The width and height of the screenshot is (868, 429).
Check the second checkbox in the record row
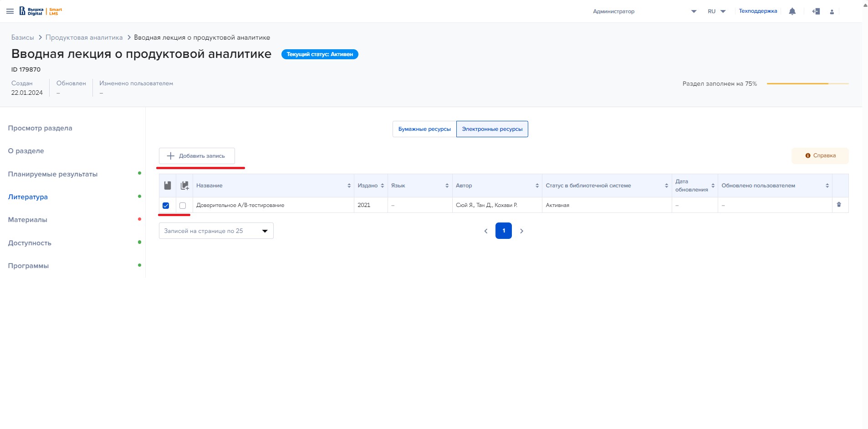tap(183, 206)
